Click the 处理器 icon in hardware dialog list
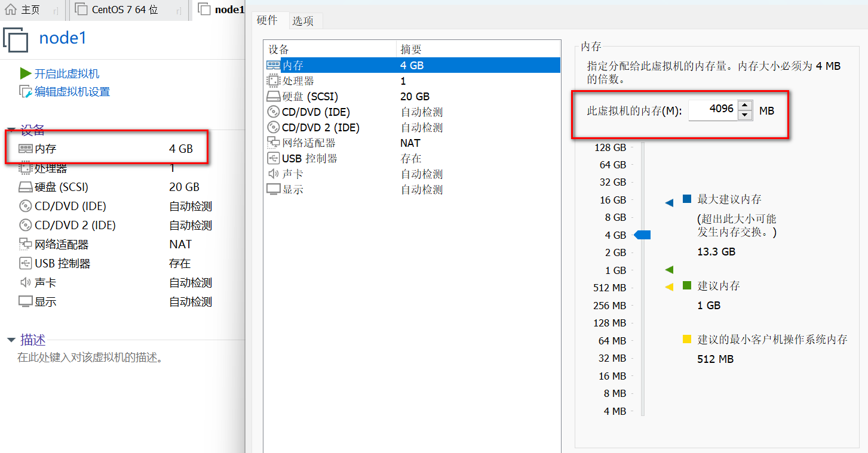 click(x=273, y=81)
